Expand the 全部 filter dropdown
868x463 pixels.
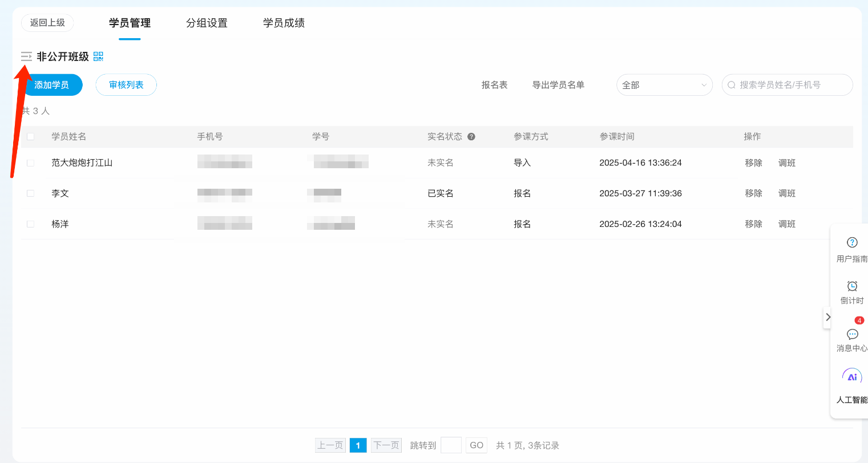pyautogui.click(x=664, y=85)
